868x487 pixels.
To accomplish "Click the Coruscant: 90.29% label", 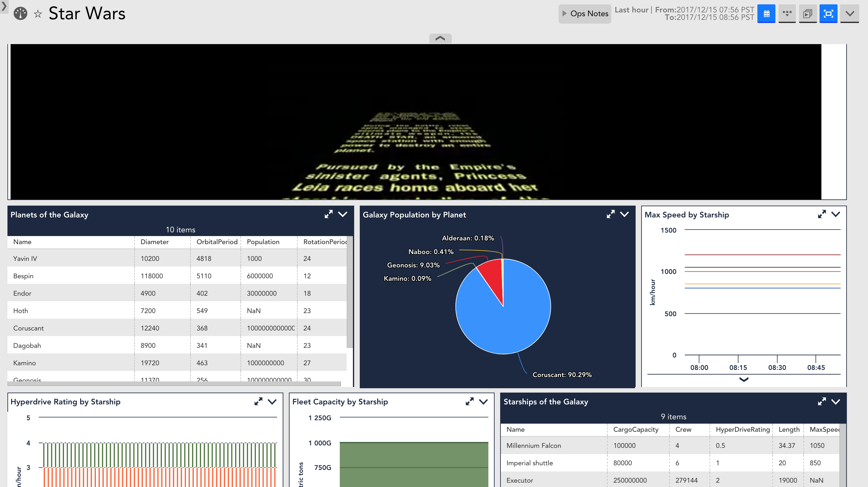I will 562,375.
